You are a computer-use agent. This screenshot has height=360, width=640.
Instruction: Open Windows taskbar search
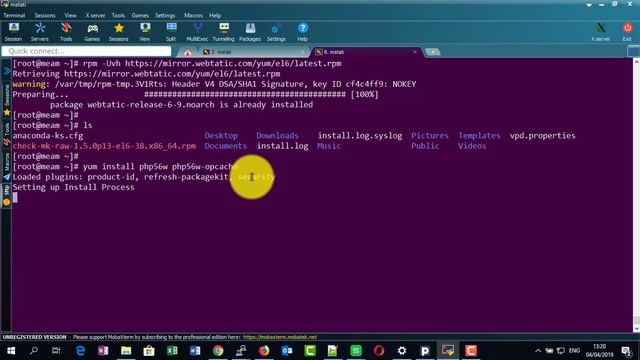34,351
